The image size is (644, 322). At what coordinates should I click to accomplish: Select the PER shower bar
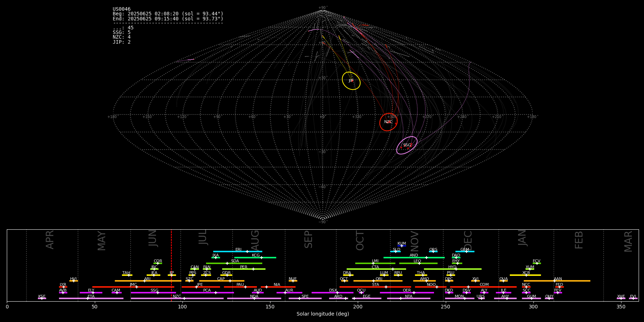[244, 269]
